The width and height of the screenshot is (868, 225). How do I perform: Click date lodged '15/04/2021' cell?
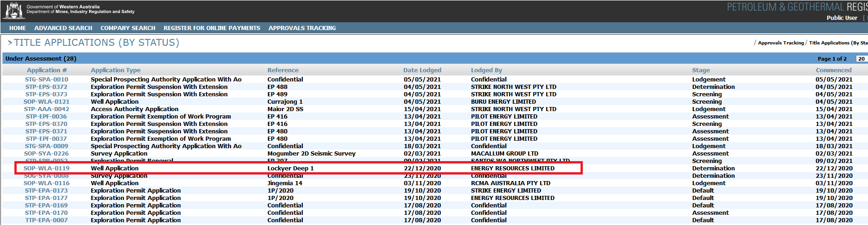tap(422, 109)
